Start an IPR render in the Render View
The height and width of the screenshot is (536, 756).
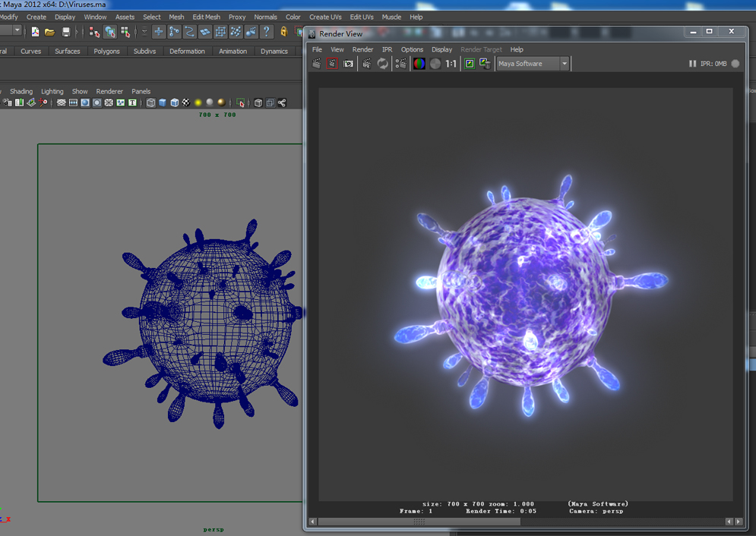(365, 63)
